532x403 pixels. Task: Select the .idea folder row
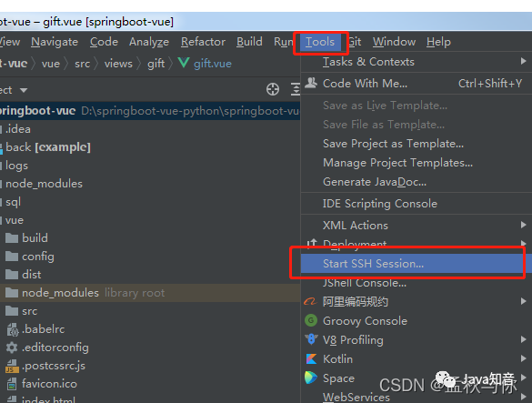point(150,129)
